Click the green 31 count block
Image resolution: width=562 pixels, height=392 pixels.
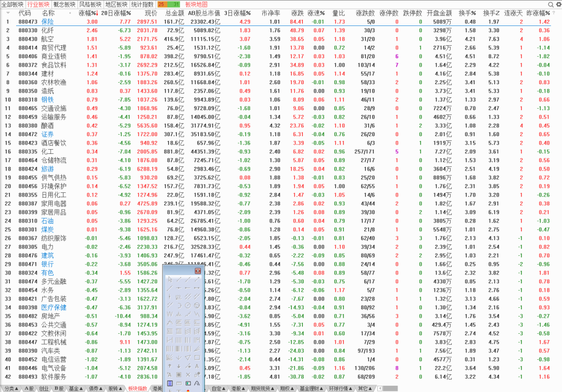(x=174, y=4)
